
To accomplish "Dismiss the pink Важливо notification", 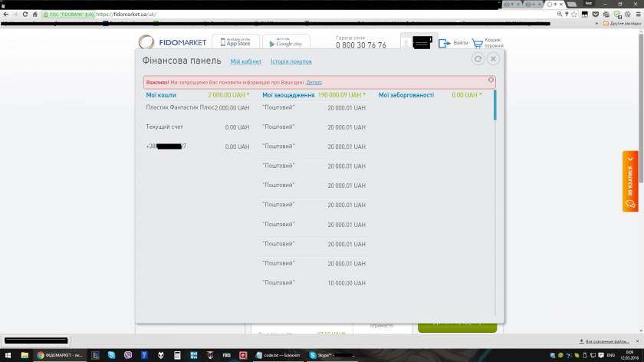I will click(x=491, y=80).
